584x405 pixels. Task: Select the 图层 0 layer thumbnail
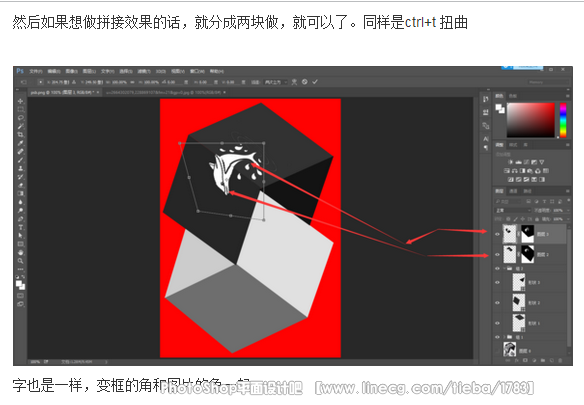510,349
